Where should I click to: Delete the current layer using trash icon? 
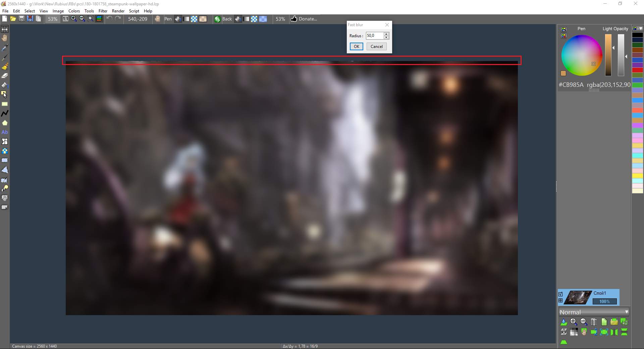(594, 322)
